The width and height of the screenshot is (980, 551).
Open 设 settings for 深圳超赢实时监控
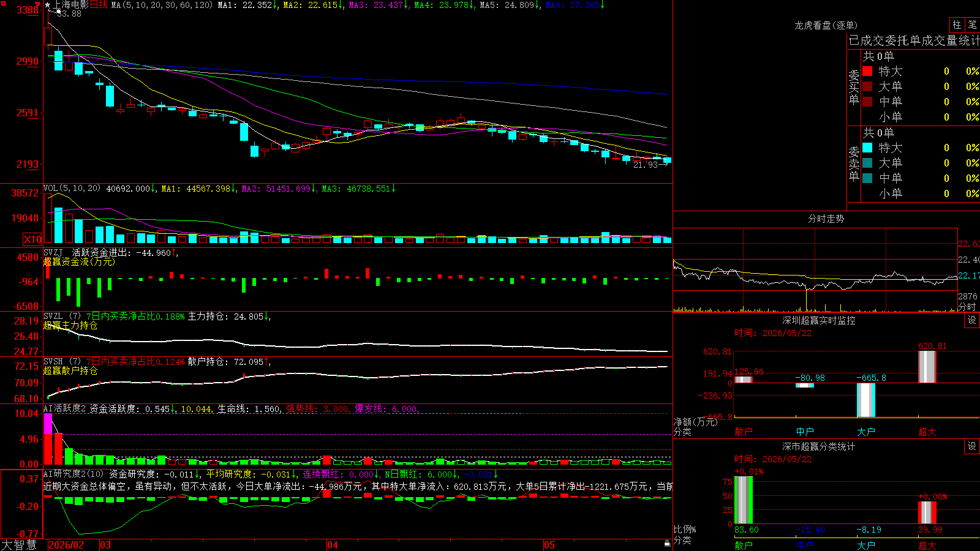pyautogui.click(x=972, y=320)
